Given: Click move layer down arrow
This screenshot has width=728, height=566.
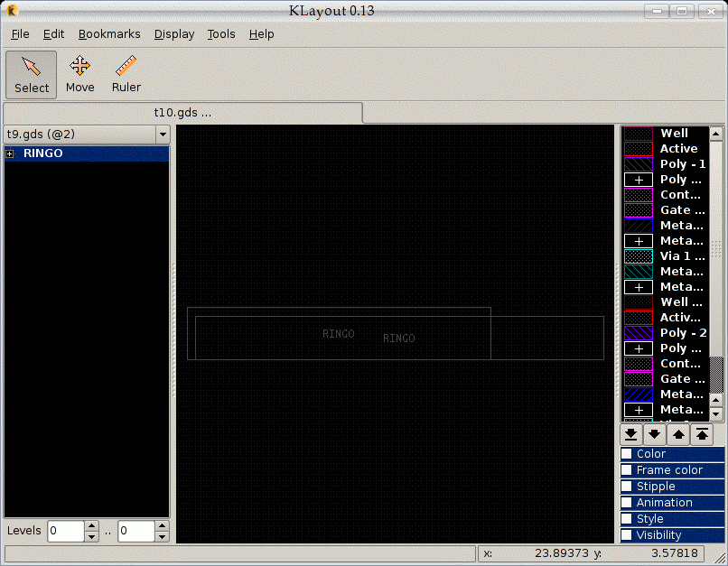Looking at the screenshot, I should click(x=655, y=434).
